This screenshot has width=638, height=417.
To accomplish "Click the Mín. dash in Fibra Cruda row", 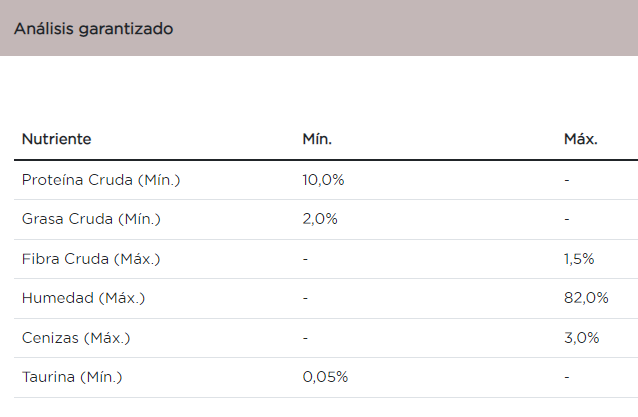I will (305, 259).
